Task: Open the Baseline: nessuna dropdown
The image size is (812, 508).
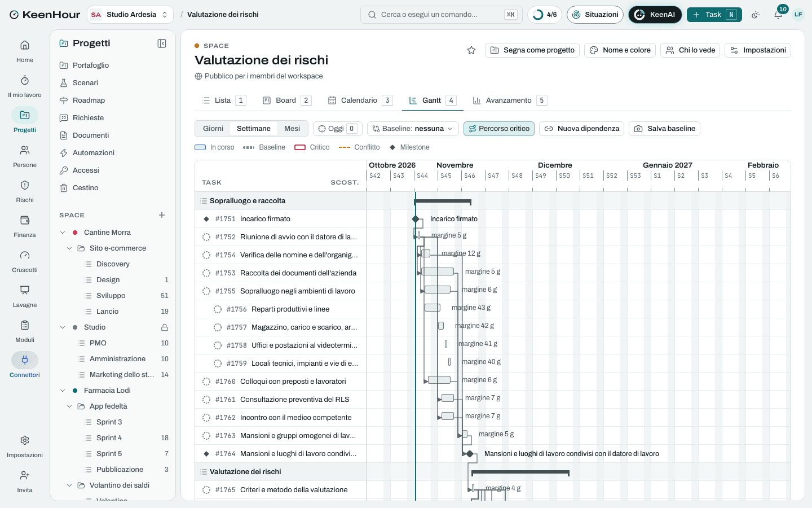Action: click(413, 129)
